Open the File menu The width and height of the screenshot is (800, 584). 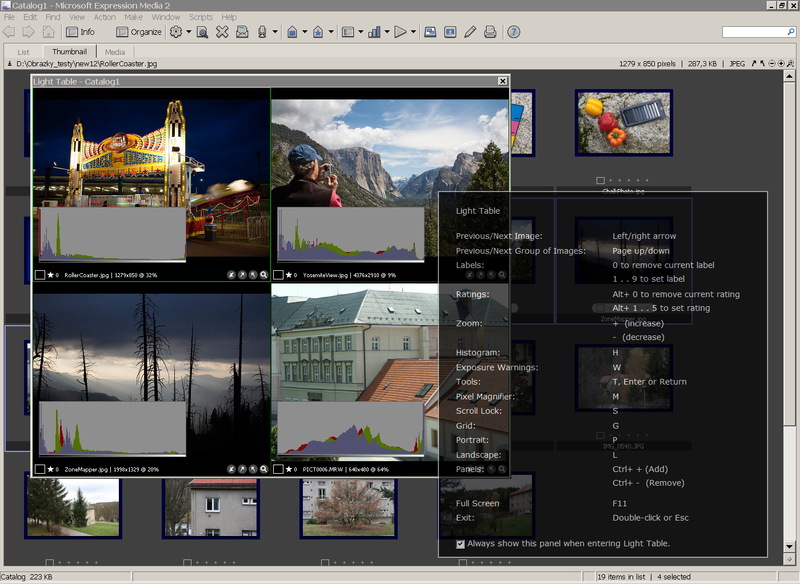(9, 17)
